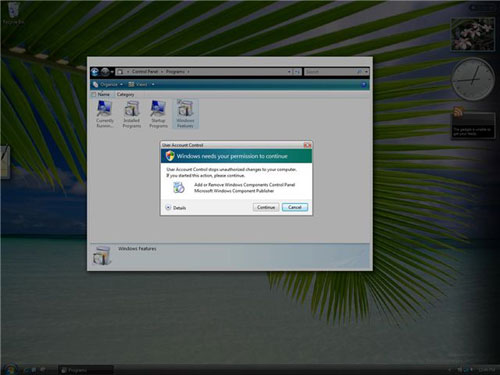Click the Programs taskbar button
500x375 pixels.
point(86,370)
